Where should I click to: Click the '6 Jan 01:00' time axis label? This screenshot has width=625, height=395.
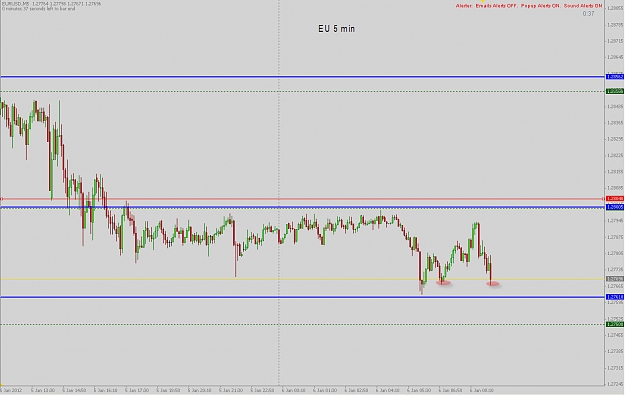(x=325, y=390)
